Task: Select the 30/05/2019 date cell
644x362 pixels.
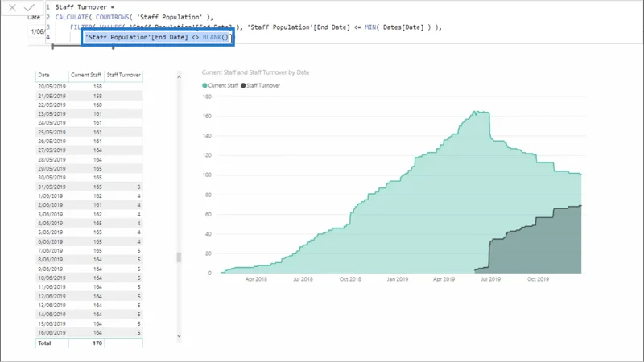Action: (x=52, y=178)
